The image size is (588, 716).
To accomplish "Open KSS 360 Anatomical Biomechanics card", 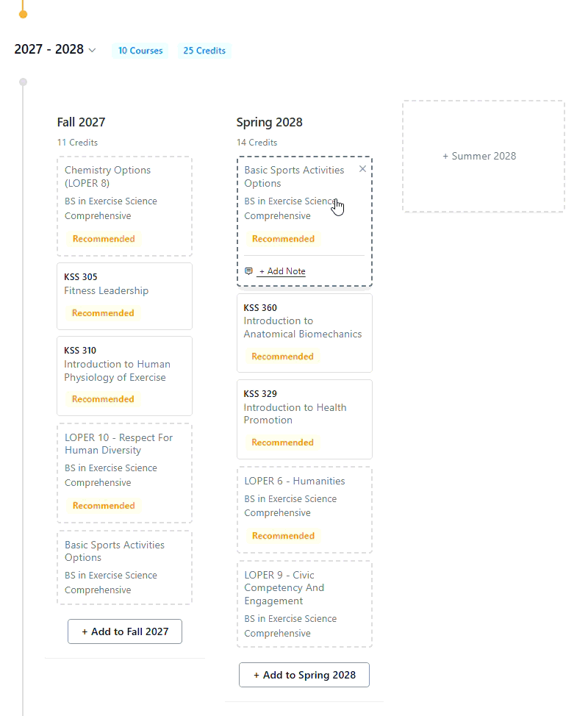I will [x=304, y=333].
